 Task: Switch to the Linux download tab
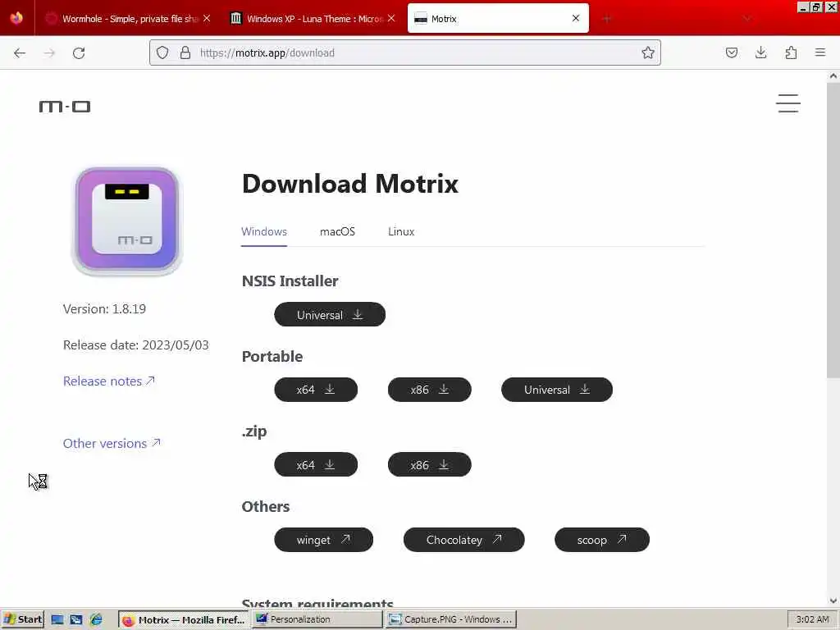click(x=401, y=231)
